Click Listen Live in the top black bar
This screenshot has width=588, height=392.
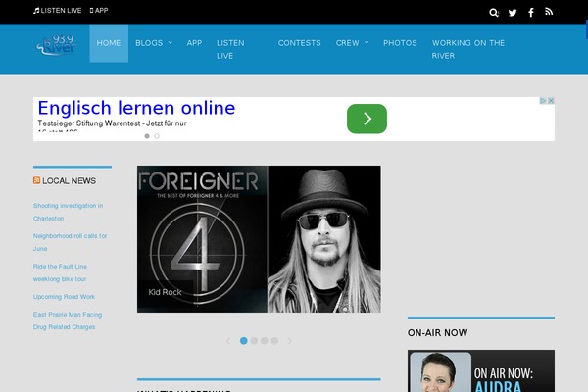point(58,11)
